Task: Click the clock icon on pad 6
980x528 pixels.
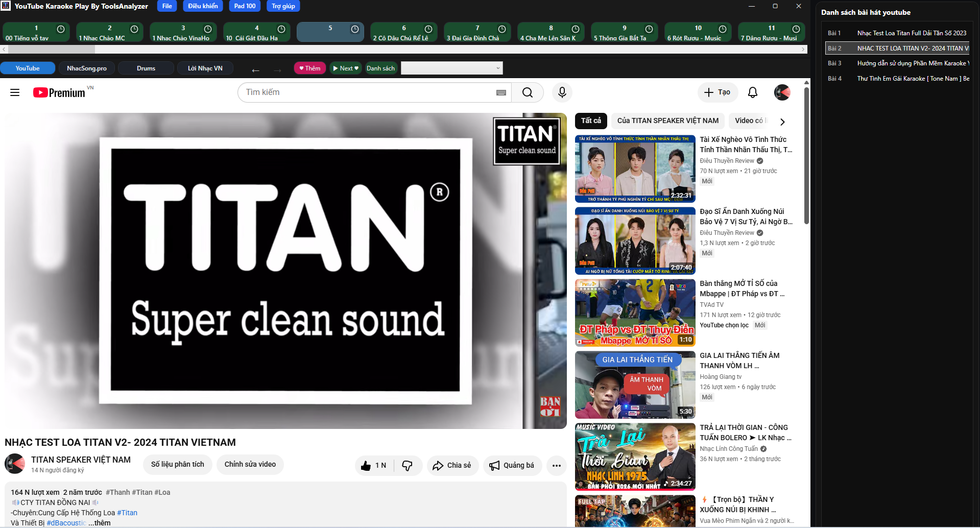Action: pos(428,29)
